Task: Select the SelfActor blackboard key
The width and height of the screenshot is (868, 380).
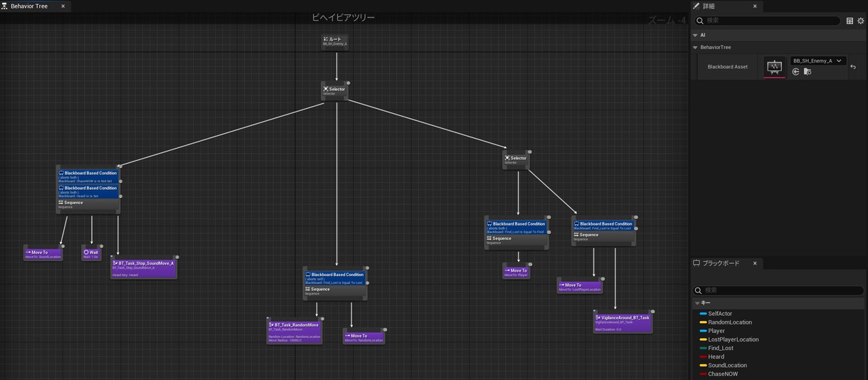Action: (720, 314)
